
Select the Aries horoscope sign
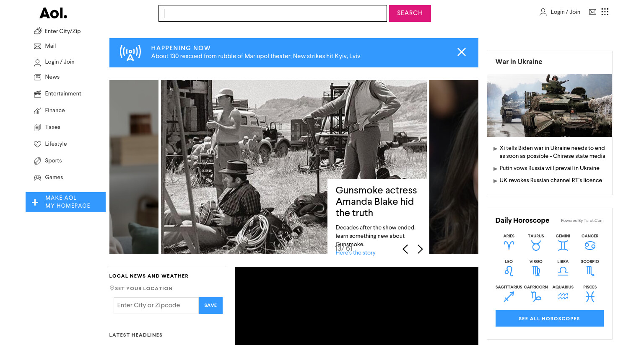click(x=509, y=242)
